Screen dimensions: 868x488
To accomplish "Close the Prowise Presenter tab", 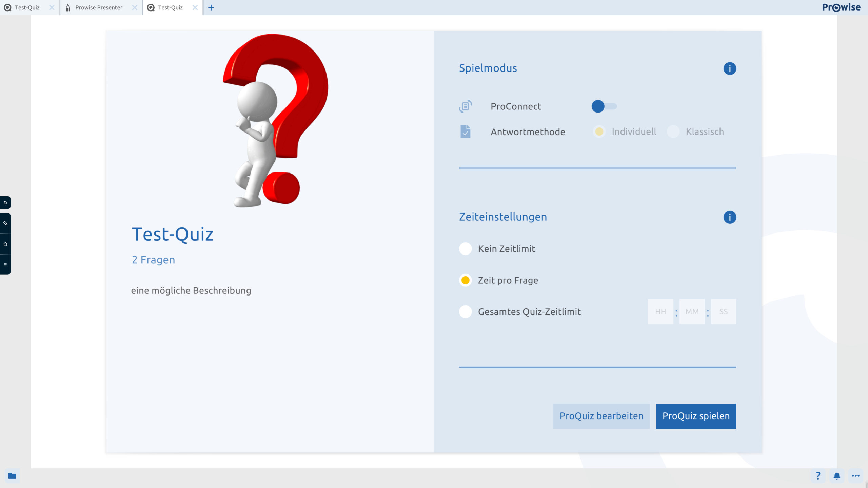I will tap(135, 7).
